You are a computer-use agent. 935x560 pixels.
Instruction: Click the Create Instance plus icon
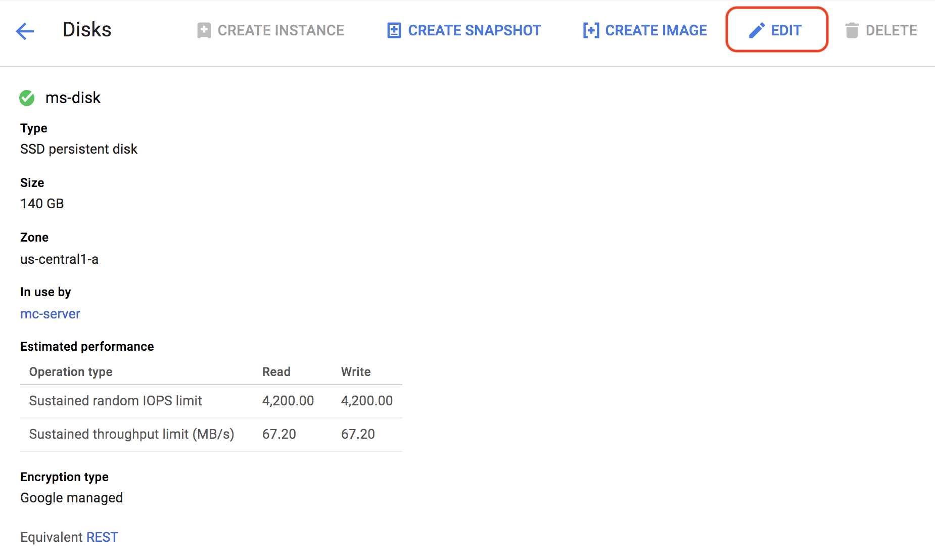click(204, 30)
